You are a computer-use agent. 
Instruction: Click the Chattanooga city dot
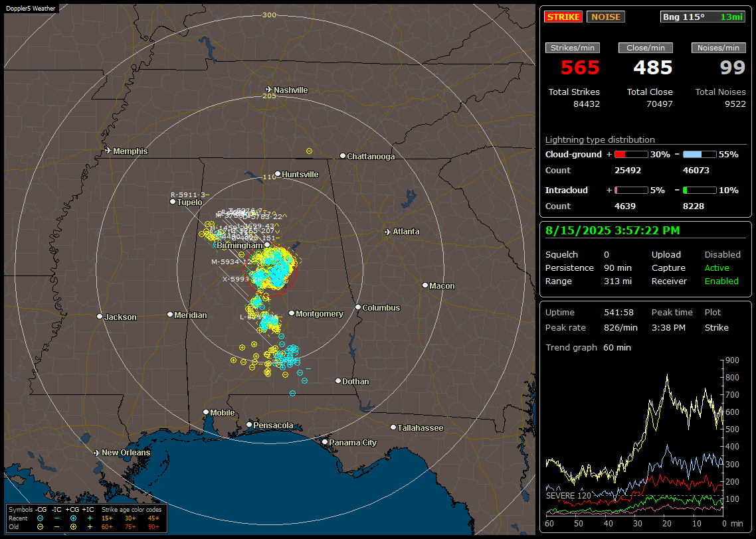click(343, 156)
